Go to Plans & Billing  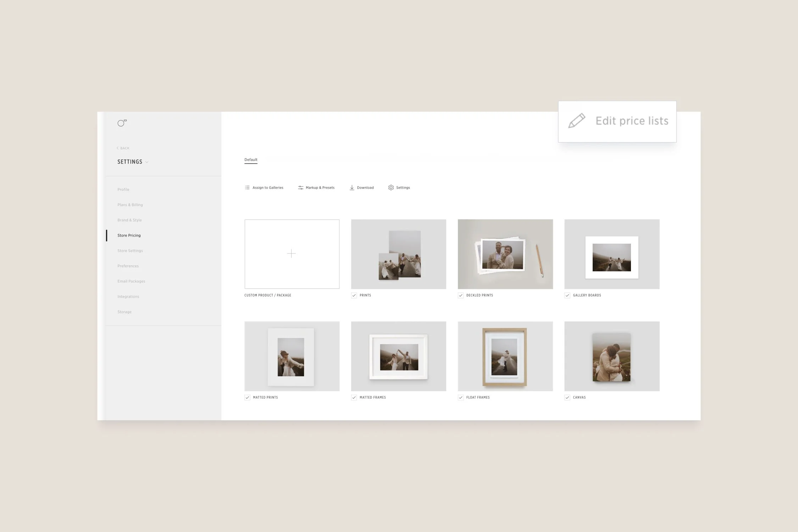tap(130, 205)
